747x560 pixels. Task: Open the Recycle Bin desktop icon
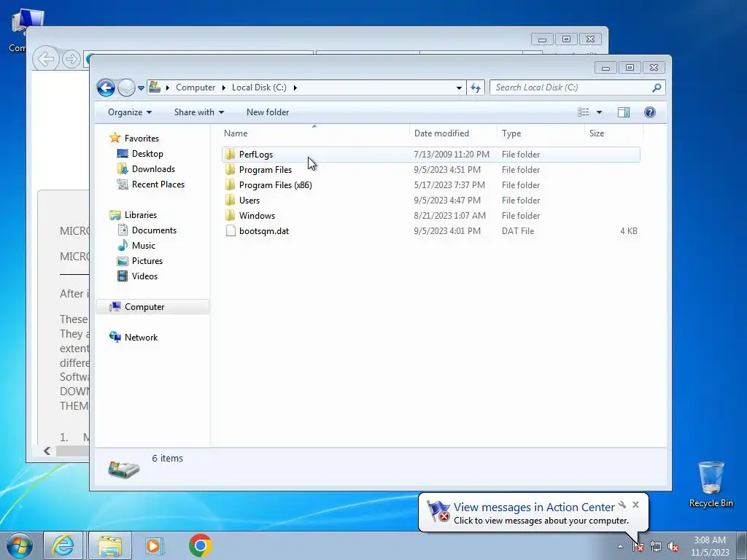(x=711, y=484)
